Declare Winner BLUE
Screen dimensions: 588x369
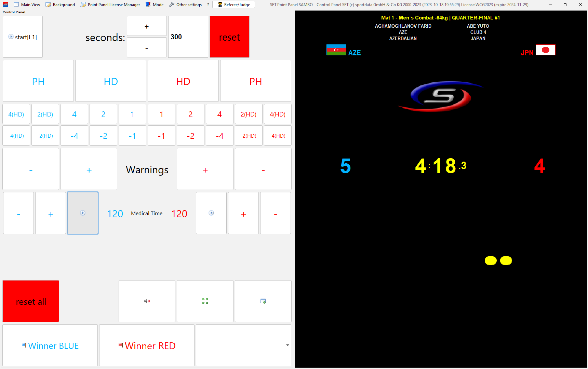coord(50,345)
